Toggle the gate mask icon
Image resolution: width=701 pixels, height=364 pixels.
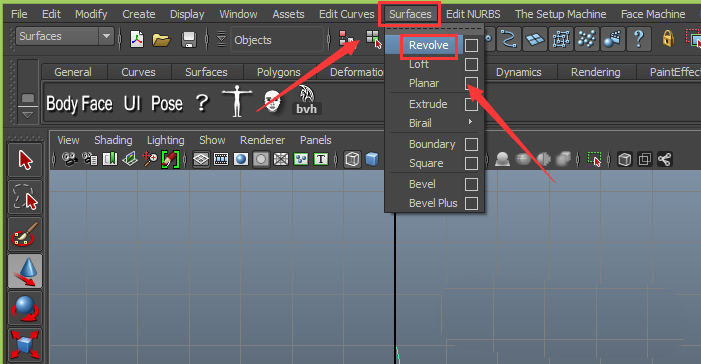[x=261, y=159]
